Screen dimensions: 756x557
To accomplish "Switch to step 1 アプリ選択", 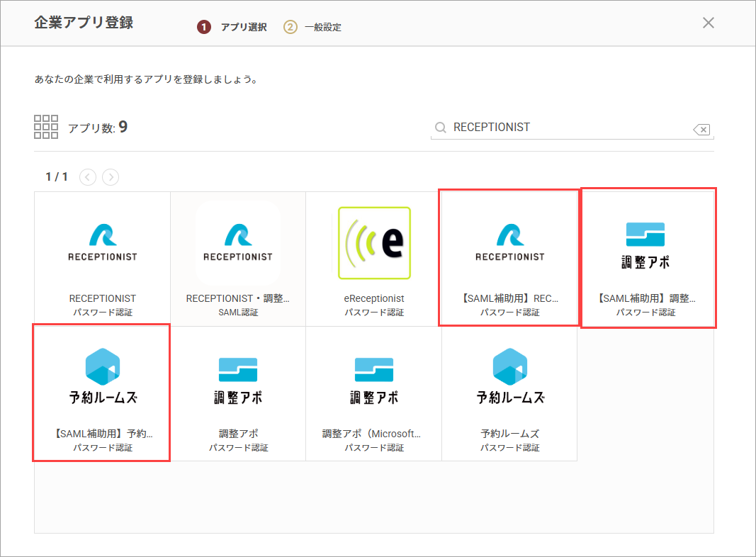I will tap(232, 27).
